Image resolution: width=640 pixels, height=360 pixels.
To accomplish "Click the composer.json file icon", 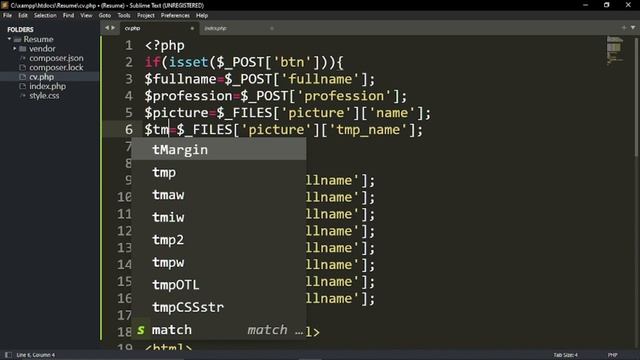I will click(x=23, y=58).
